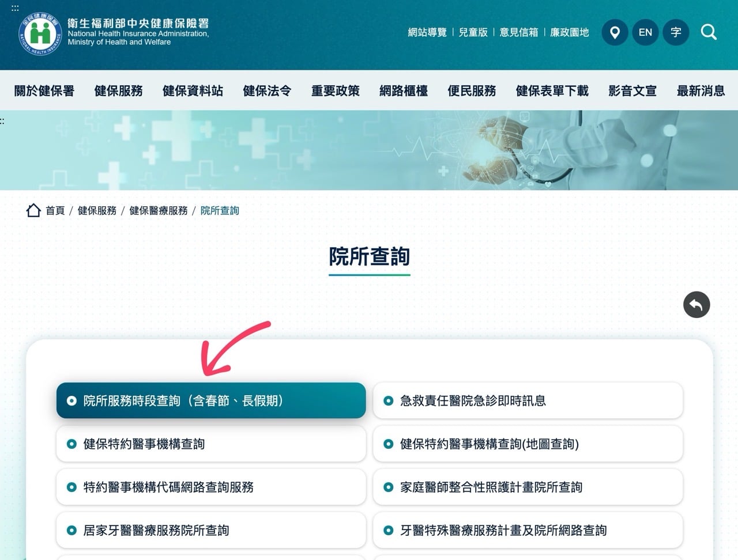
Task: Click the circular return arrow icon
Action: click(x=696, y=304)
